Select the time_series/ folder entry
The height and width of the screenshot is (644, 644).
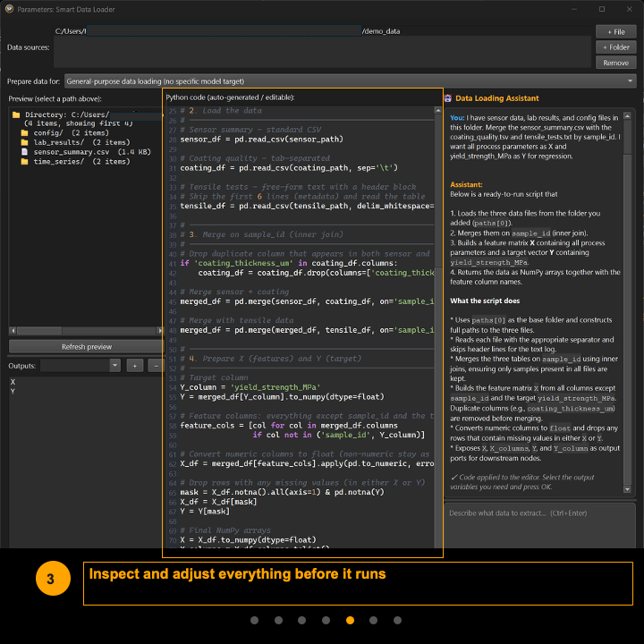coord(59,162)
